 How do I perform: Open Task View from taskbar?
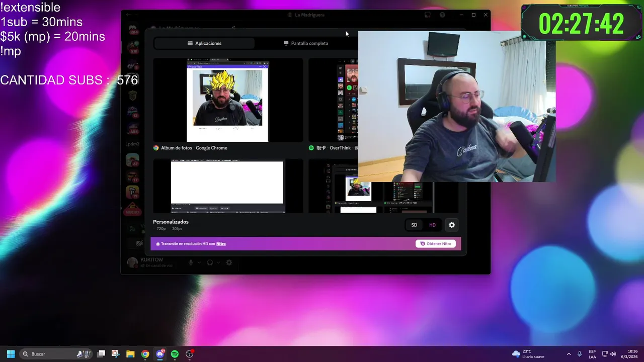click(101, 354)
